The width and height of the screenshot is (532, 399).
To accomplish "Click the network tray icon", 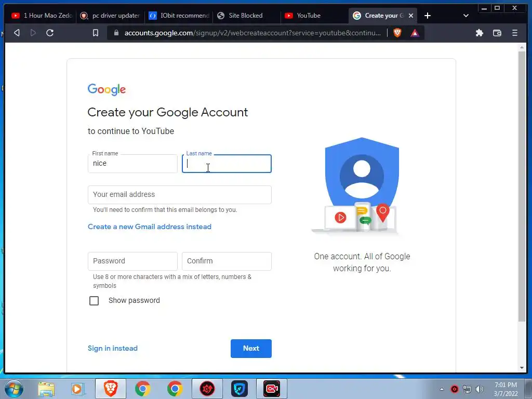I will click(x=467, y=389).
